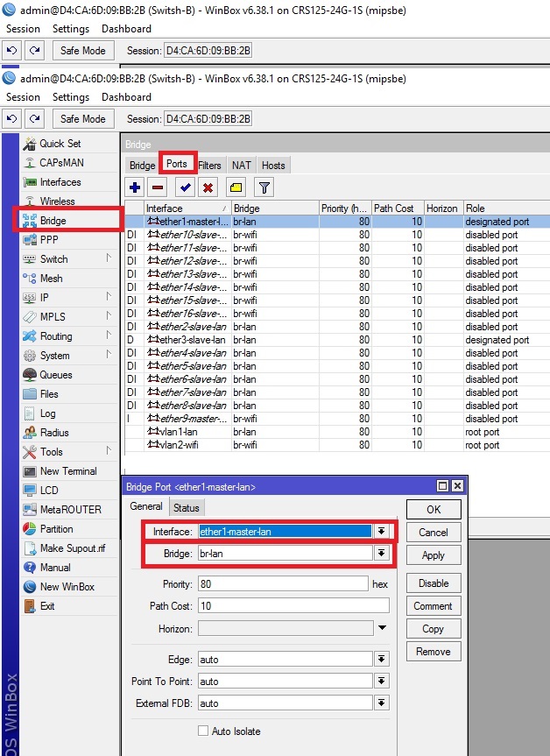Expand the Horizon field arrow
550x756 pixels.
pos(382,628)
